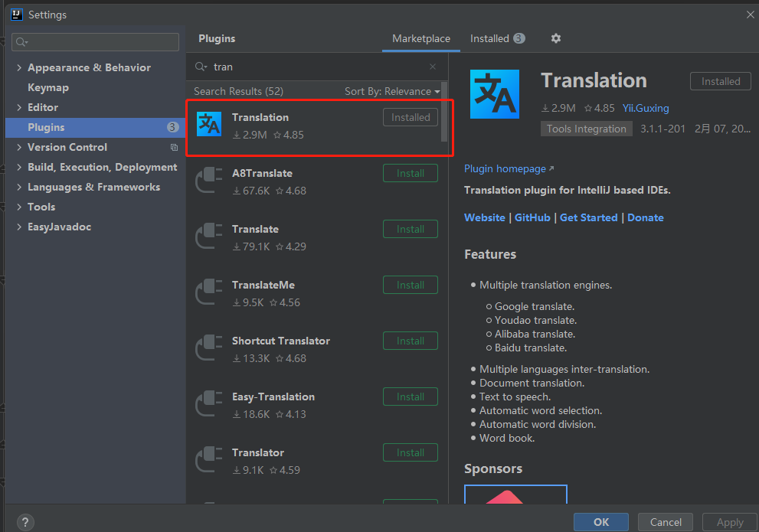Screen dimensions: 759x532
Task: Click the plugin search magnifier icon
Action: [x=201, y=67]
